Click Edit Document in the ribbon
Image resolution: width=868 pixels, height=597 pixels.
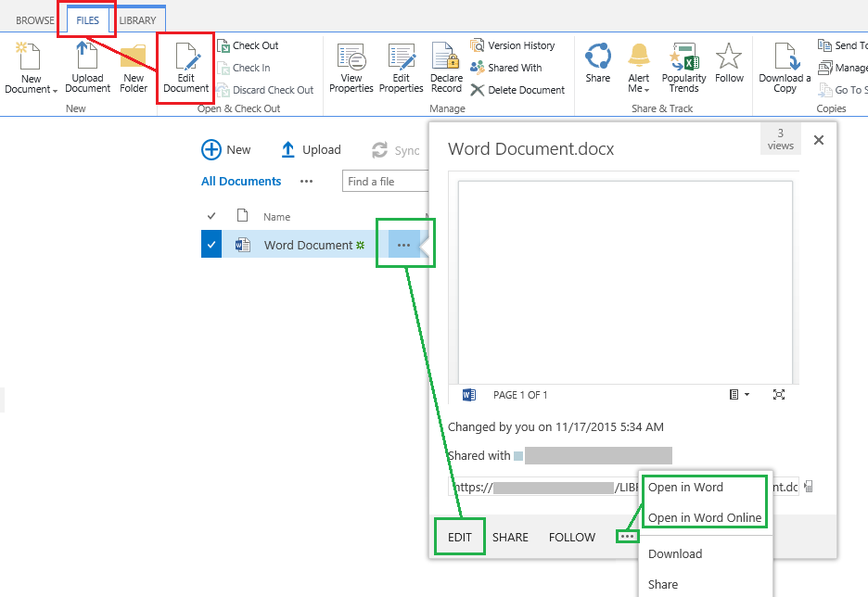click(x=186, y=68)
